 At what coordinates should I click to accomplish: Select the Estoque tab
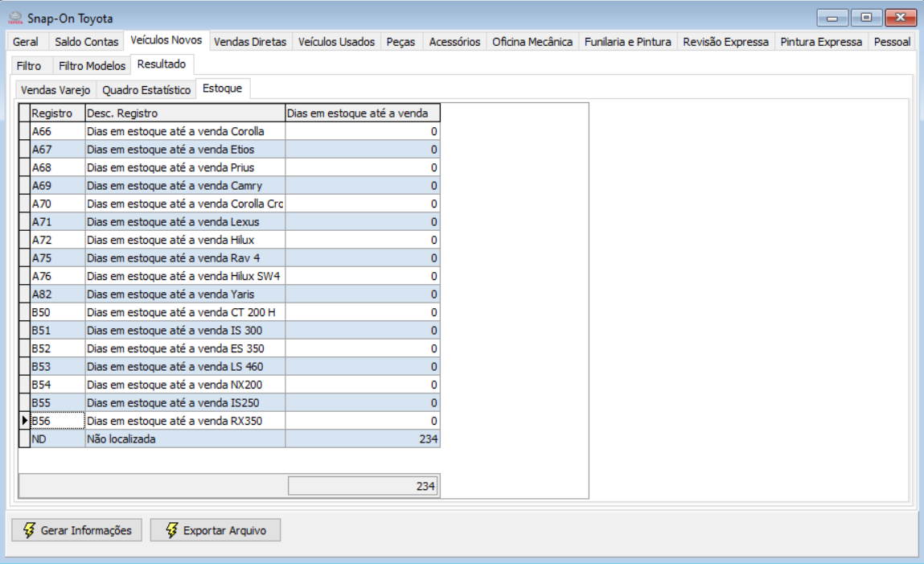click(x=222, y=89)
